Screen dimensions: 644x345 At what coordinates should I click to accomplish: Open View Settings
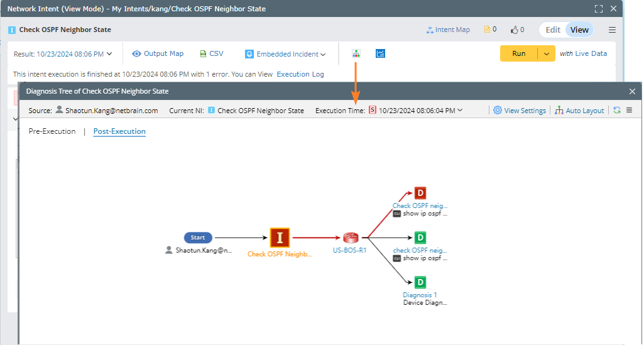[520, 110]
